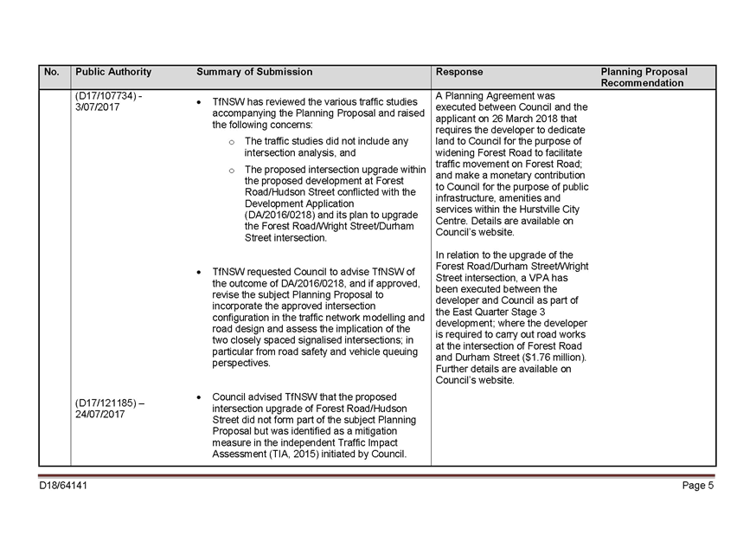Select the "Public Authority" column header

[x=113, y=73]
